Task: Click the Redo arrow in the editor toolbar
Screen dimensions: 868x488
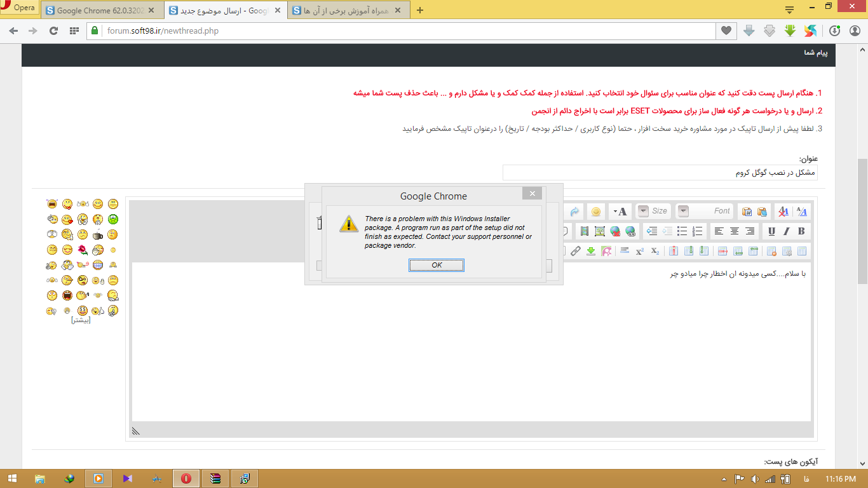Action: tap(574, 212)
